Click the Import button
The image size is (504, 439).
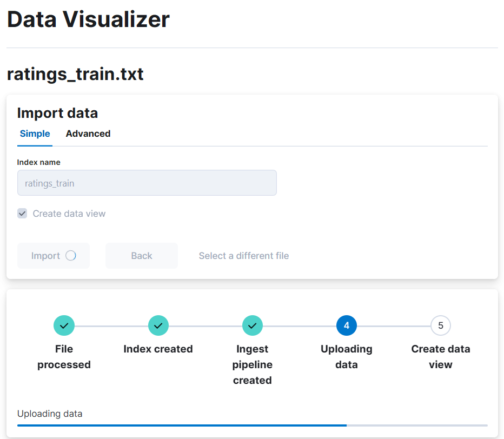(x=54, y=256)
